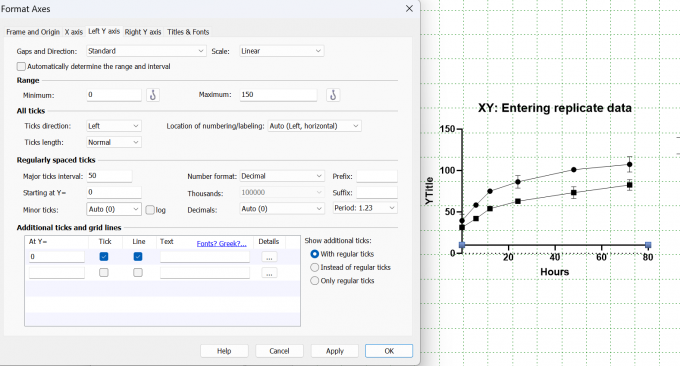Open the Period: 1.23 dropdown
The width and height of the screenshot is (680, 366).
[365, 208]
